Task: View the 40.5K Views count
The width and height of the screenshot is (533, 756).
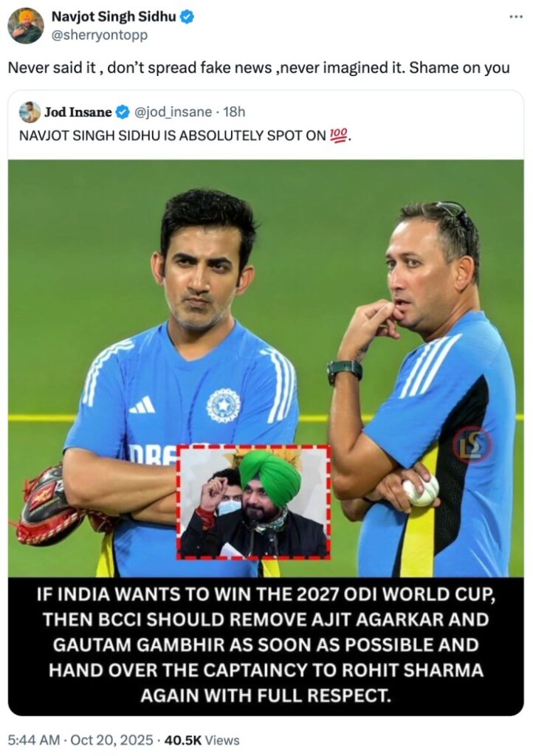Action: click(202, 740)
